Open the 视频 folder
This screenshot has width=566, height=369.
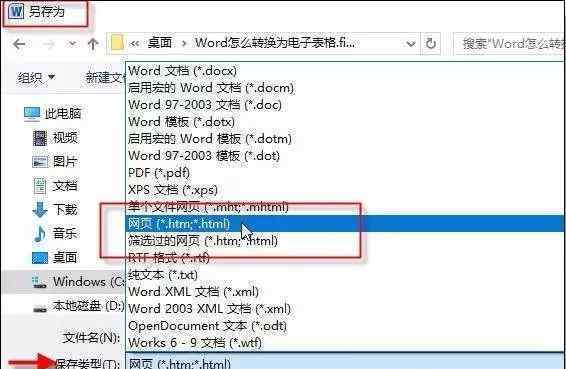point(65,138)
